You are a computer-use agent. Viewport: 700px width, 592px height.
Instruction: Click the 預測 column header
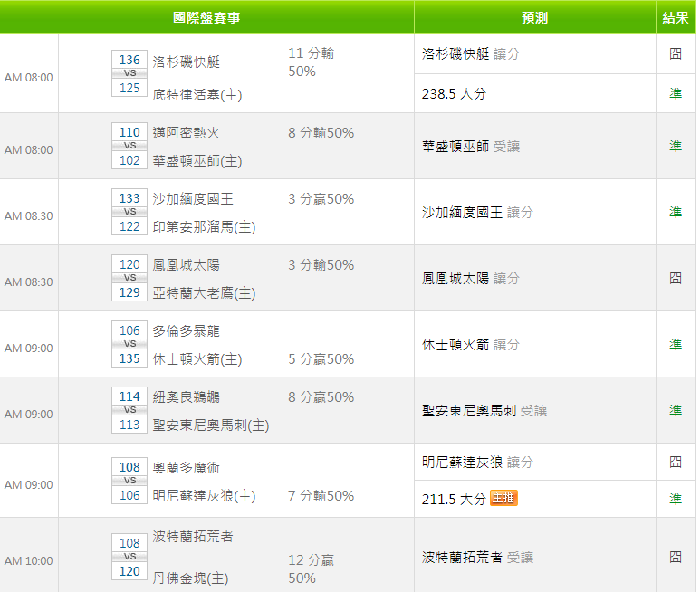tap(534, 17)
